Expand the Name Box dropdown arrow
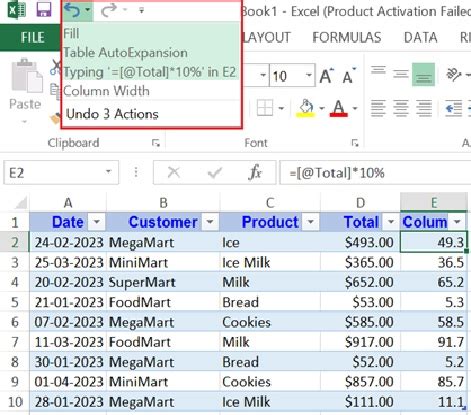The image size is (471, 415). (x=108, y=172)
